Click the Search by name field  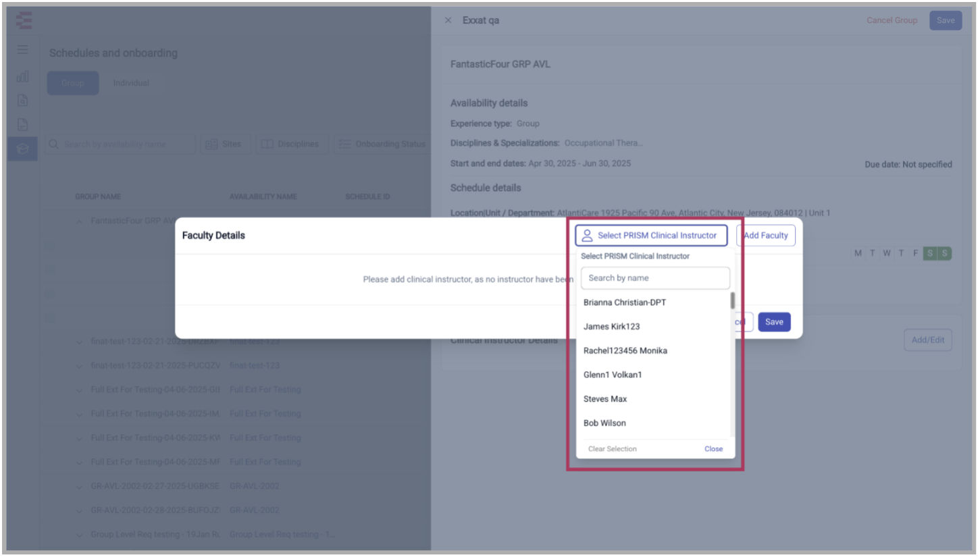(x=655, y=278)
